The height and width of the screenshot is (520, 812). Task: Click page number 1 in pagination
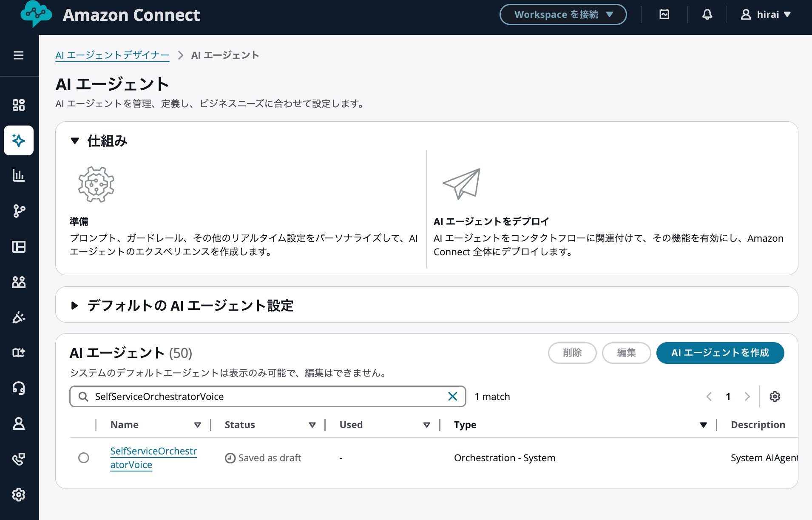[x=728, y=397]
